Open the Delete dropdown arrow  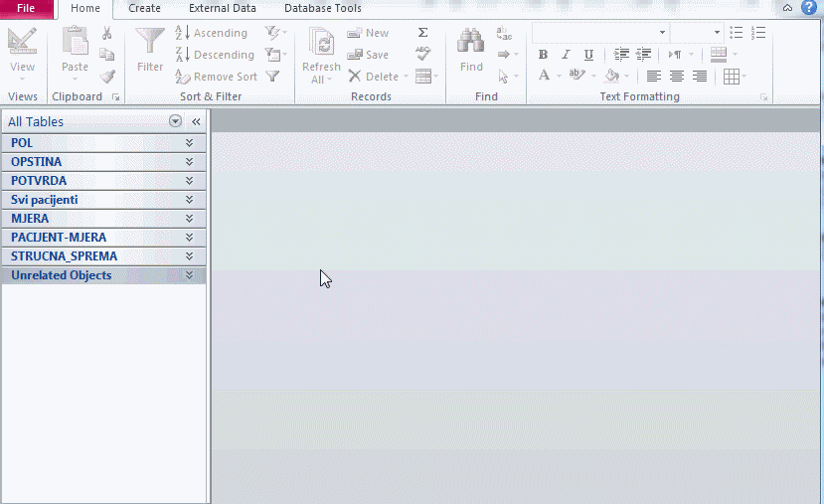coord(406,77)
